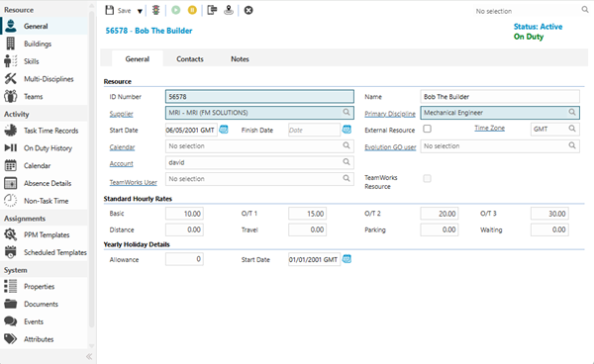594x364 pixels.
Task: Click the copy document toolbar icon
Action: [x=212, y=10]
